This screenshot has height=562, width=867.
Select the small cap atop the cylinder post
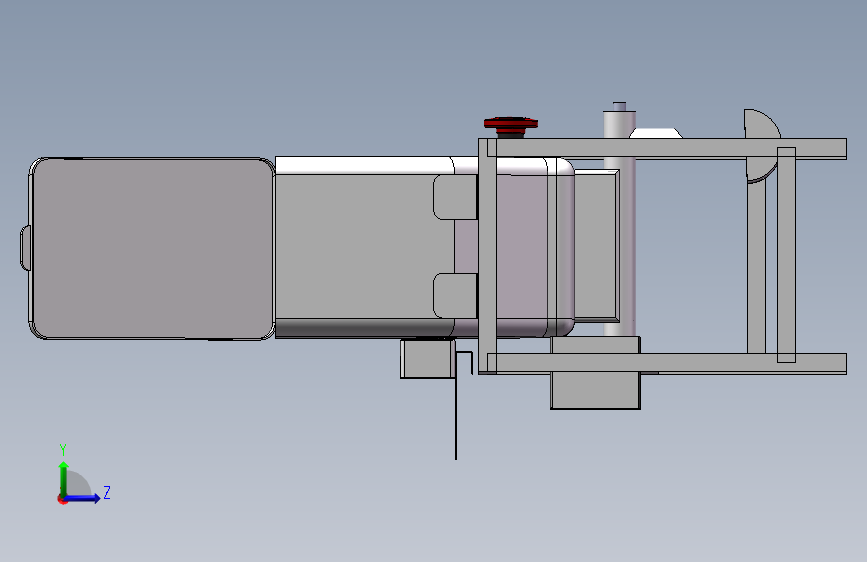tap(619, 106)
